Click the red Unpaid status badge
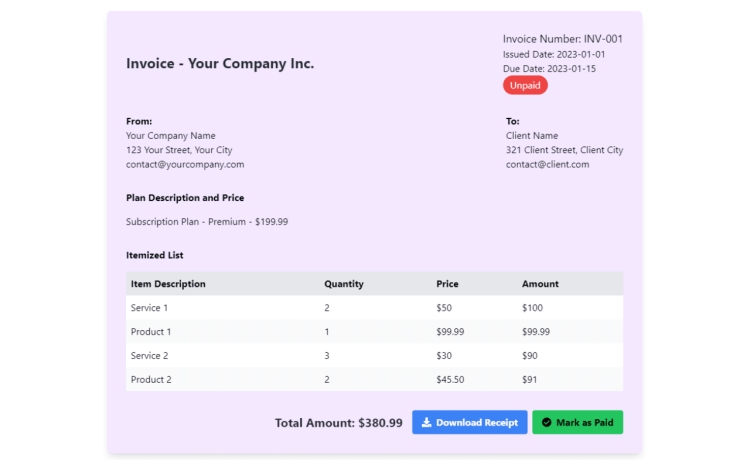 tap(525, 85)
